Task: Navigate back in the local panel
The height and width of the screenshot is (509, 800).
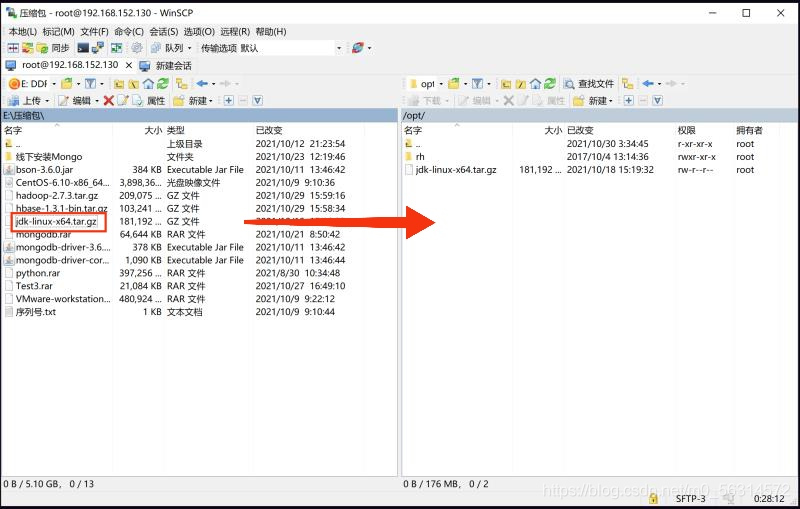Action: tap(203, 84)
